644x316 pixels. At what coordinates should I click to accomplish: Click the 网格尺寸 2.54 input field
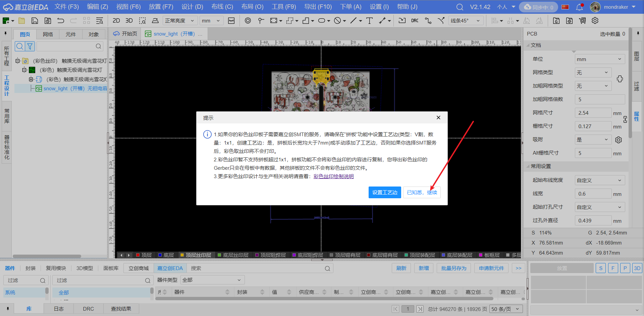click(x=593, y=113)
